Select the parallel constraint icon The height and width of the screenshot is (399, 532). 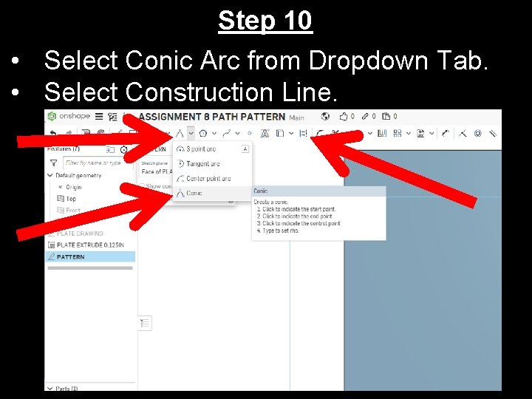click(493, 133)
